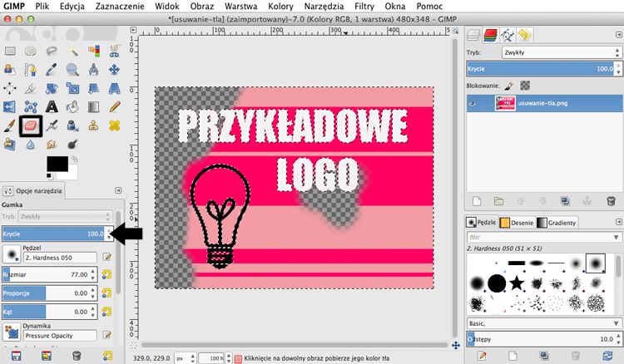
Task: Open the Brushes dock configuration menu
Action: click(619, 222)
